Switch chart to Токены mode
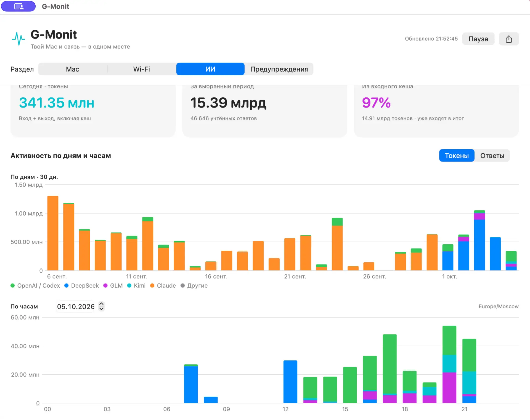This screenshot has width=530, height=420. click(457, 156)
